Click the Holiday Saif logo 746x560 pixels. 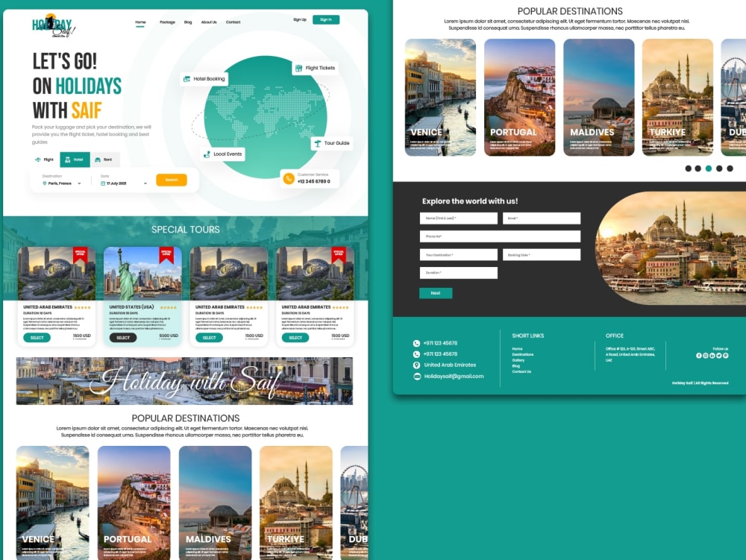[53, 25]
